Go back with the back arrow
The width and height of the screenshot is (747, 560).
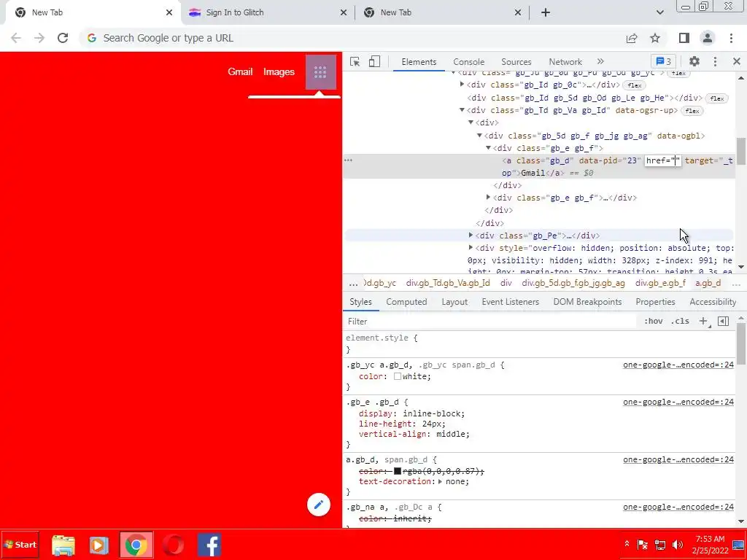coord(16,38)
